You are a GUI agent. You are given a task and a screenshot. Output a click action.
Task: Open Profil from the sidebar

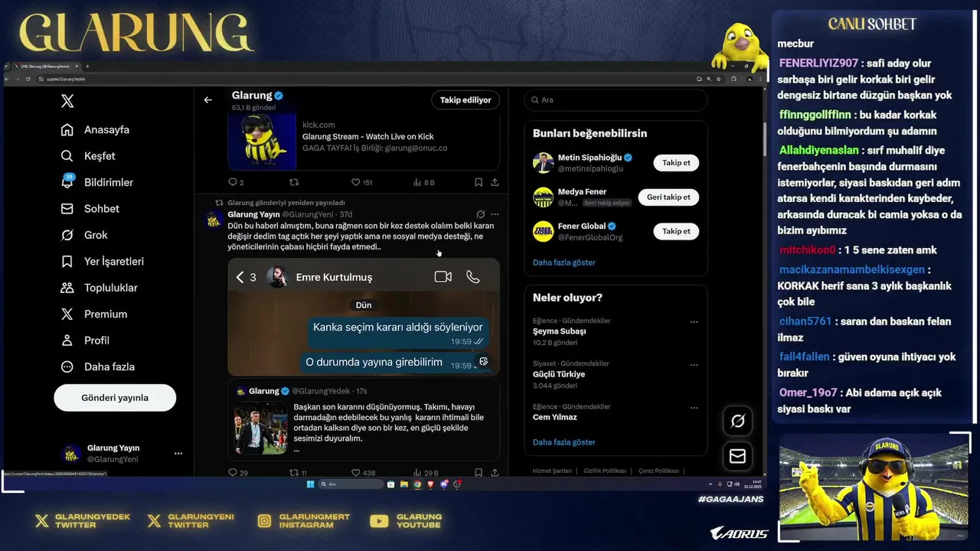click(85, 341)
